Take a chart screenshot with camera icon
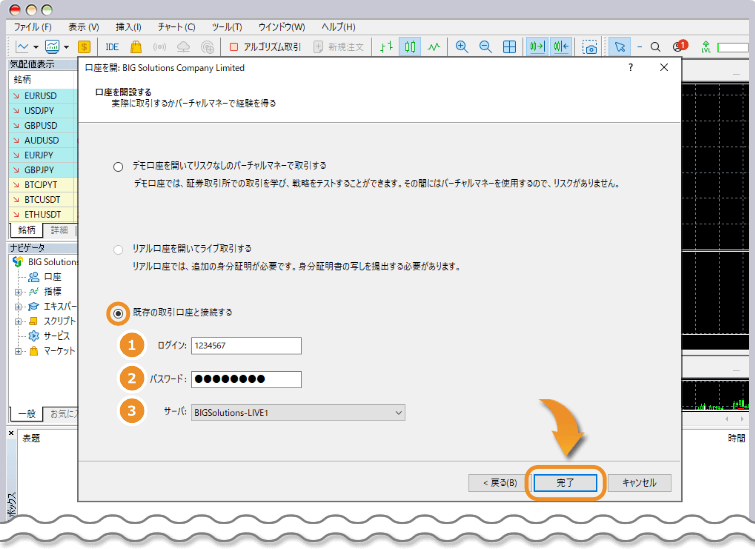The height and width of the screenshot is (549, 755). click(x=590, y=47)
